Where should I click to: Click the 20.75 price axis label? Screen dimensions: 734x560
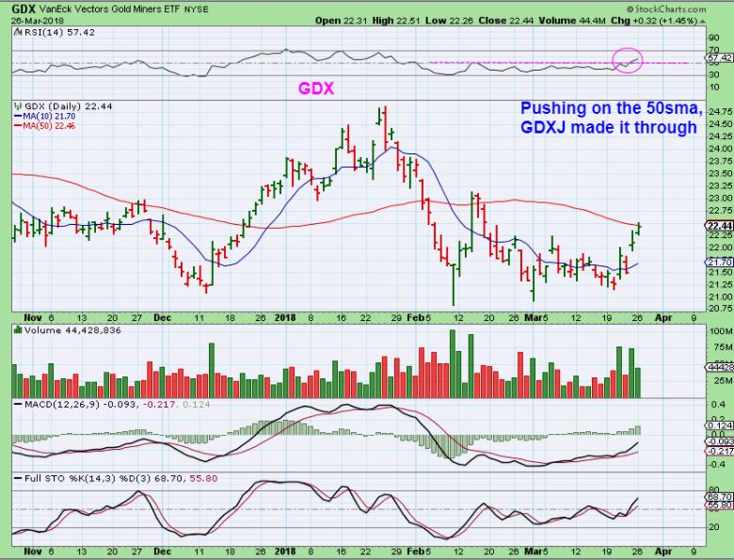pyautogui.click(x=722, y=308)
